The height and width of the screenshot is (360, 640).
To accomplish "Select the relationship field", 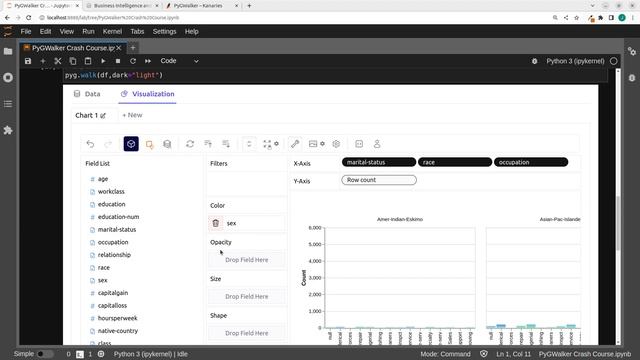I will 114,255.
